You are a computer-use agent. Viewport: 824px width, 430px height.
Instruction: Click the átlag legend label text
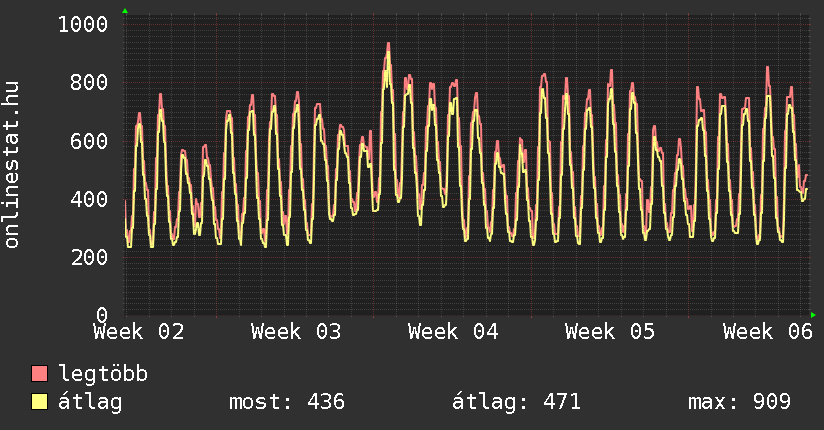pos(90,402)
